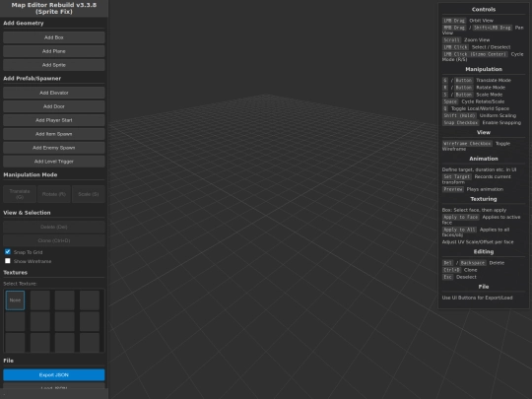Click the 'Plays animation' text

[x=485, y=189]
